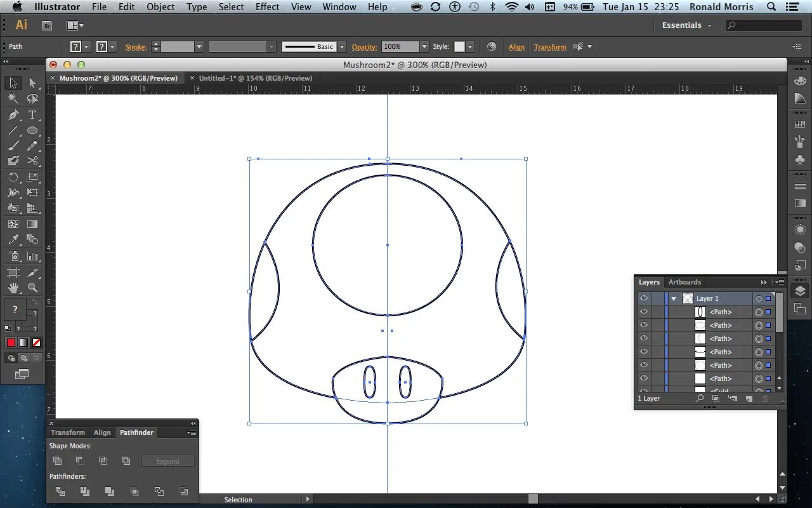This screenshot has width=812, height=508.
Task: Enable Draw Inside mode in Tools panel
Action: pos(36,358)
